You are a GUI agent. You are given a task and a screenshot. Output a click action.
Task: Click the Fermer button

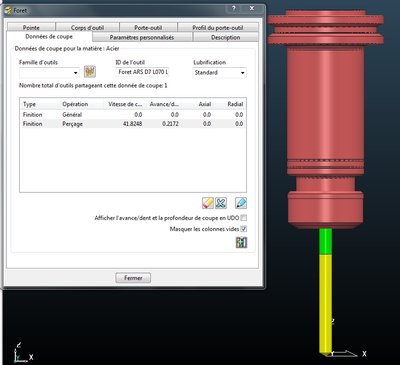pyautogui.click(x=133, y=278)
